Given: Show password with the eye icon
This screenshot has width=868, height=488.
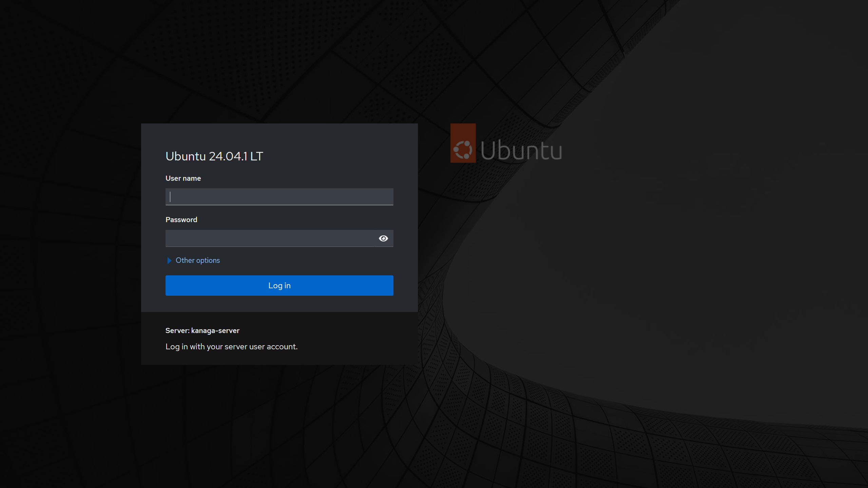Looking at the screenshot, I should point(383,238).
